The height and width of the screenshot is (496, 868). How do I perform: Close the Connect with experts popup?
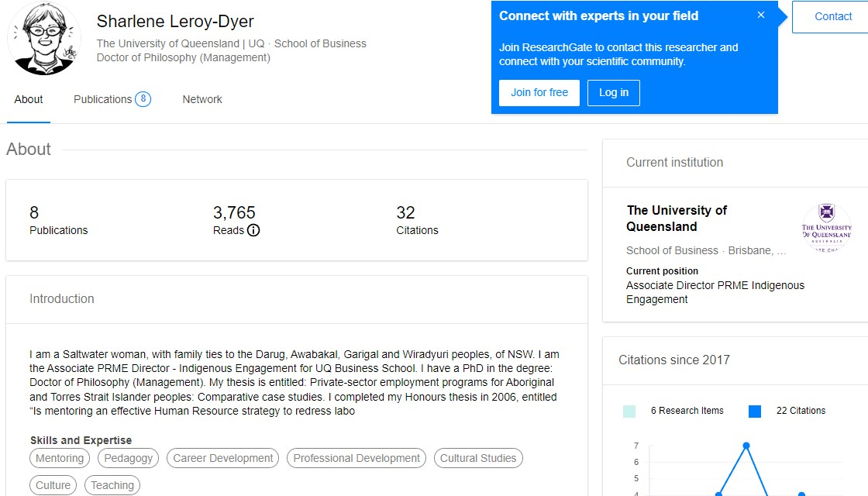tap(761, 15)
